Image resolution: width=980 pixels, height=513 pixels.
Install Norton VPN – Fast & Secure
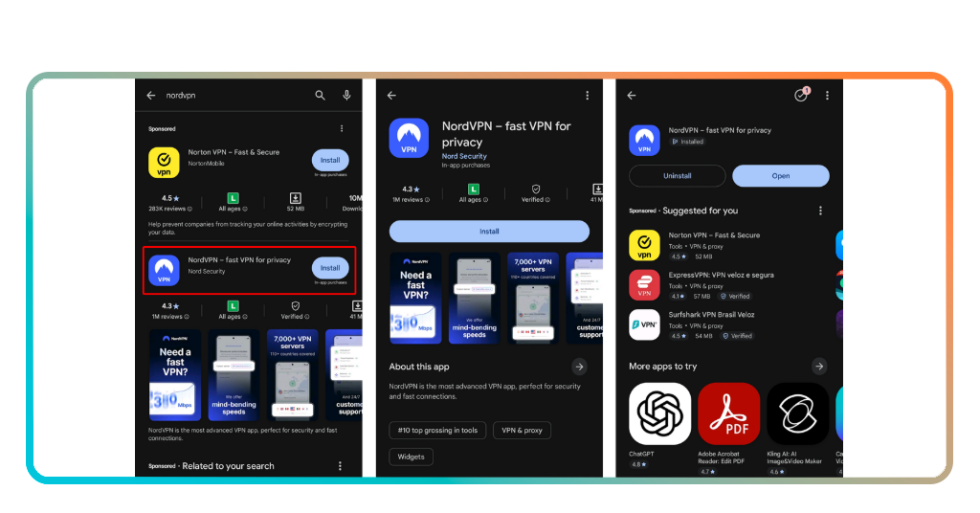pyautogui.click(x=330, y=160)
